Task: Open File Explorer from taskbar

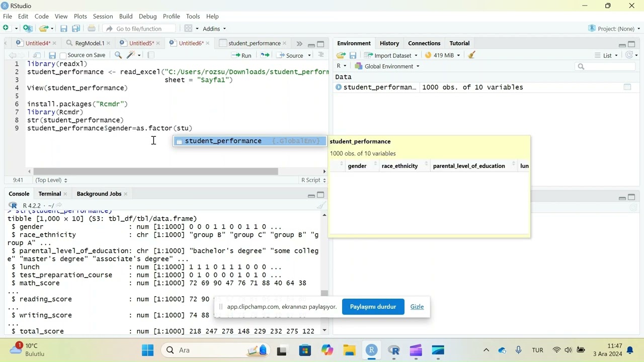Action: tap(349, 350)
